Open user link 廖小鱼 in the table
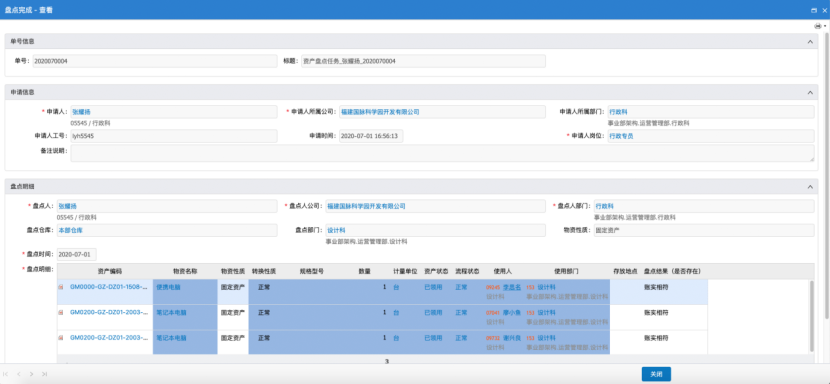830x384 pixels. click(x=512, y=312)
